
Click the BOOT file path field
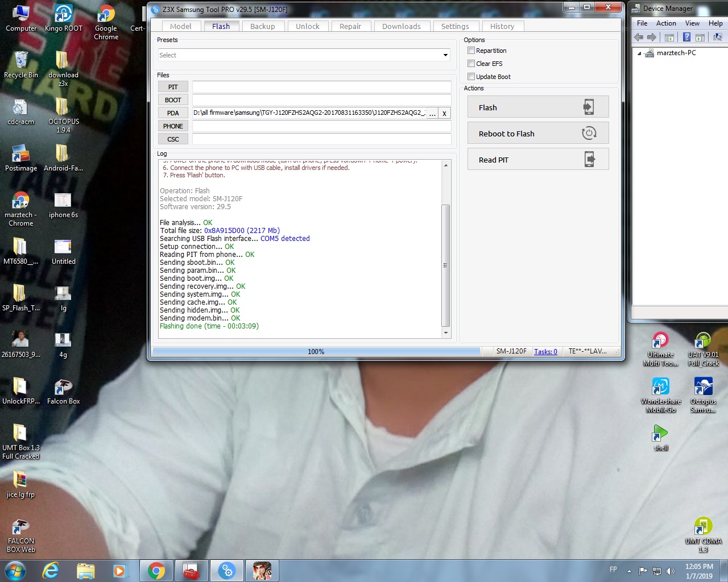321,100
